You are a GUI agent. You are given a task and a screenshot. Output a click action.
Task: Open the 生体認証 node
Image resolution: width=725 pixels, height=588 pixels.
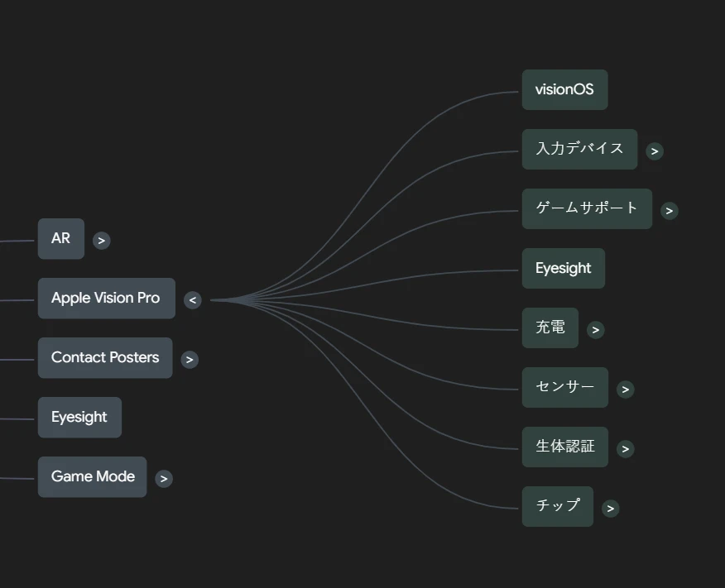click(564, 447)
